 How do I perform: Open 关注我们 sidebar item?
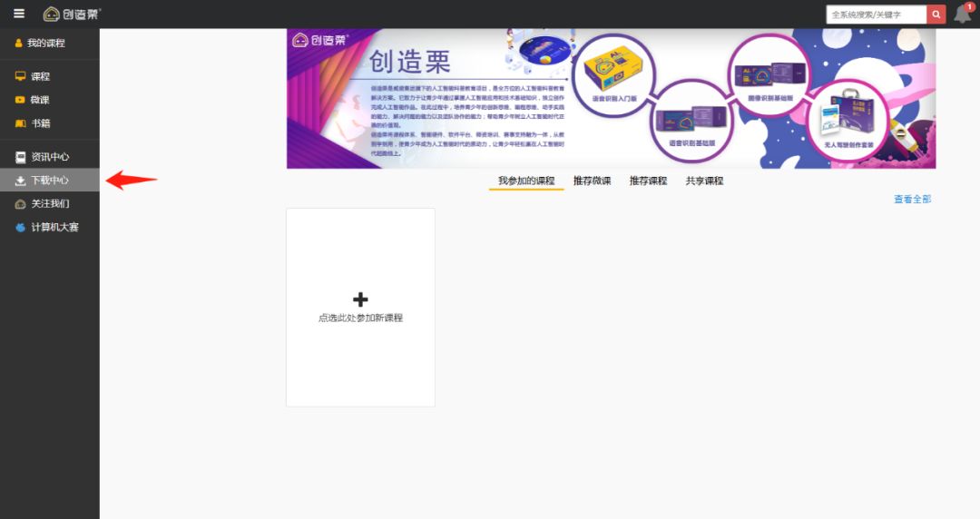tap(49, 204)
